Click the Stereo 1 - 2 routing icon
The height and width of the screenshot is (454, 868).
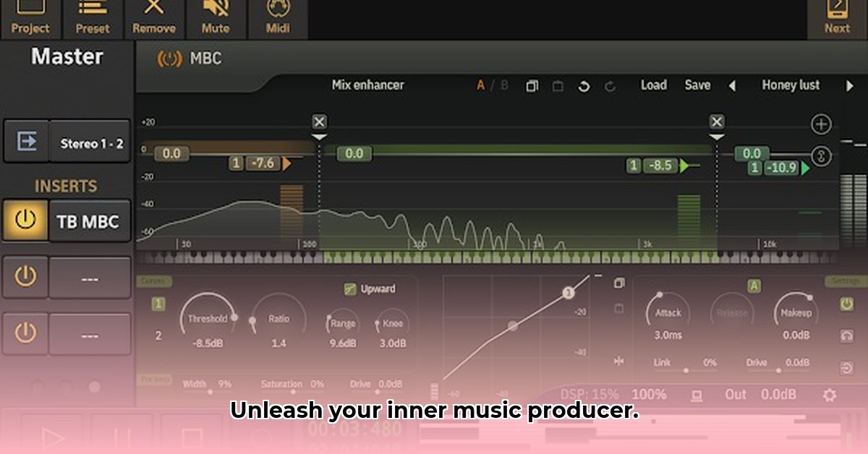click(x=27, y=141)
